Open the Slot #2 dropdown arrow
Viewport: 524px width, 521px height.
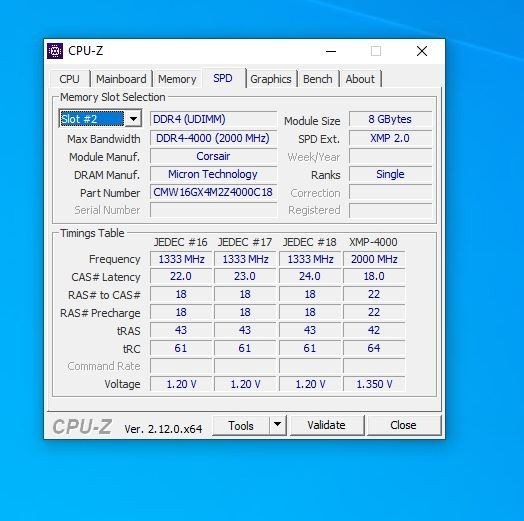133,119
